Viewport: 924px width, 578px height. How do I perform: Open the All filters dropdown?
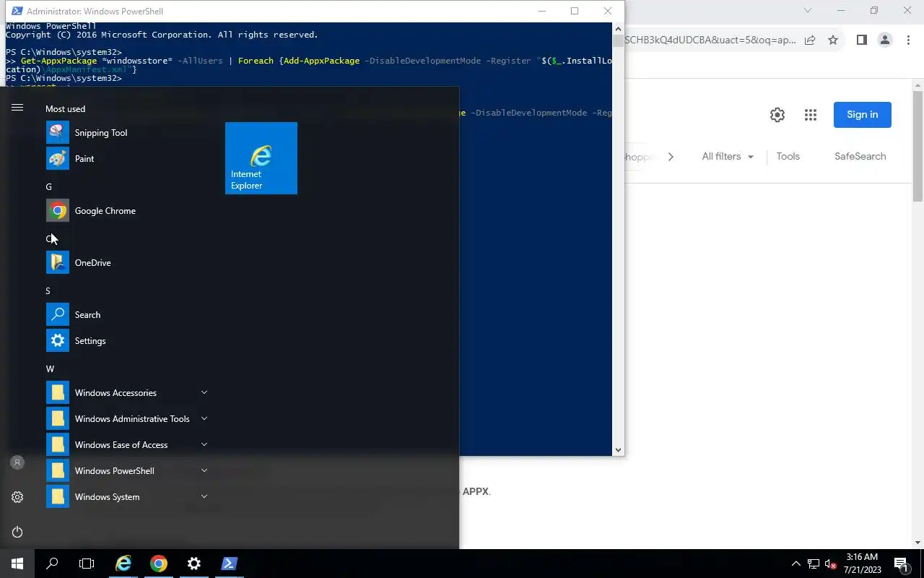(728, 157)
